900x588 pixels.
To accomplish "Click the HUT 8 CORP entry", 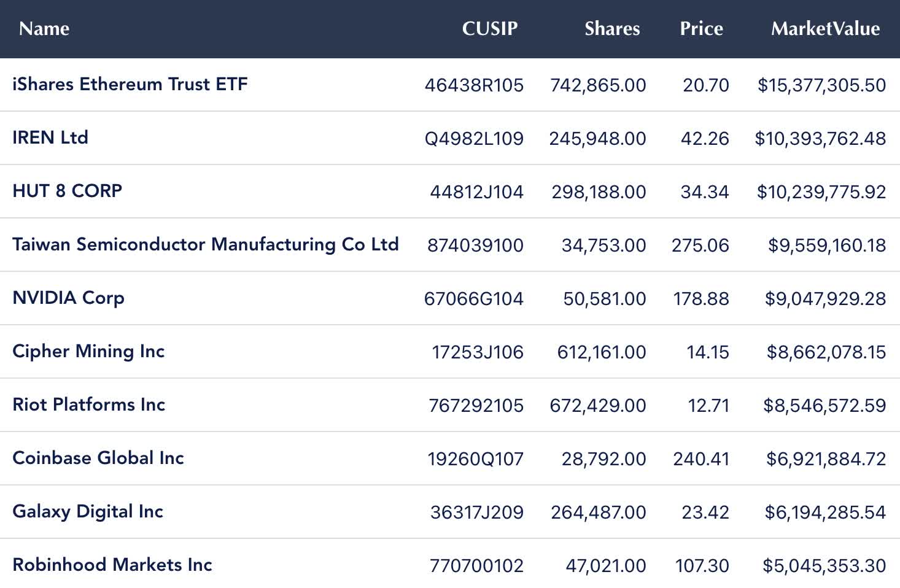I will (x=68, y=191).
